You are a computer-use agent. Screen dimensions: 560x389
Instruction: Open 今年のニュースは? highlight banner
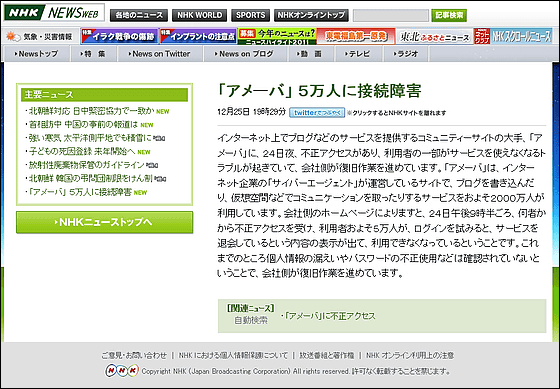[x=277, y=36]
